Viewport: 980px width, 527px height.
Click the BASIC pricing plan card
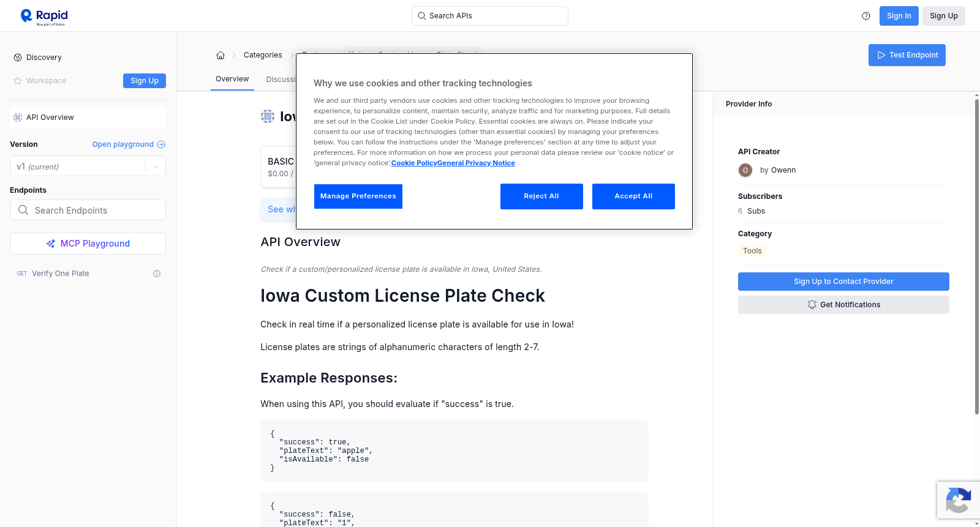(279, 167)
